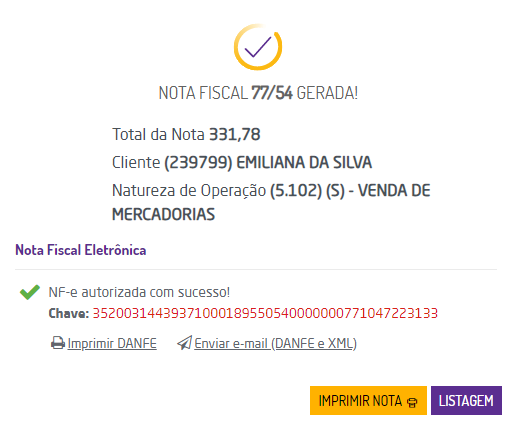Click the yellow circle success checkmark icon

tap(258, 47)
